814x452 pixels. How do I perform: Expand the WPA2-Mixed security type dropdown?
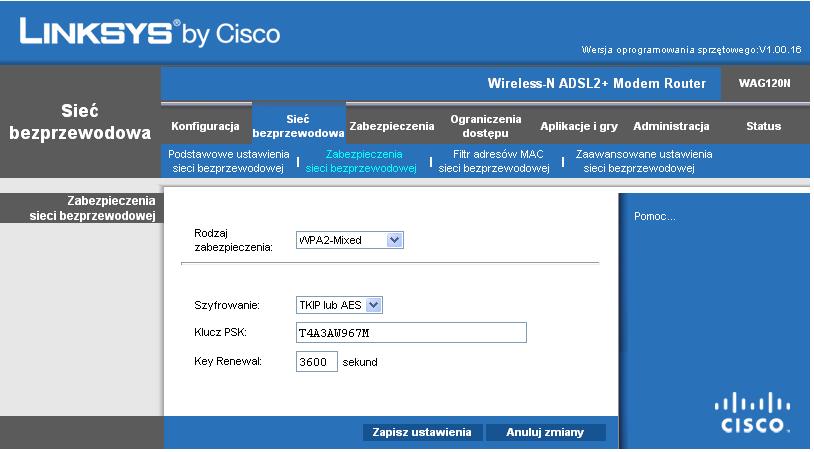350,240
